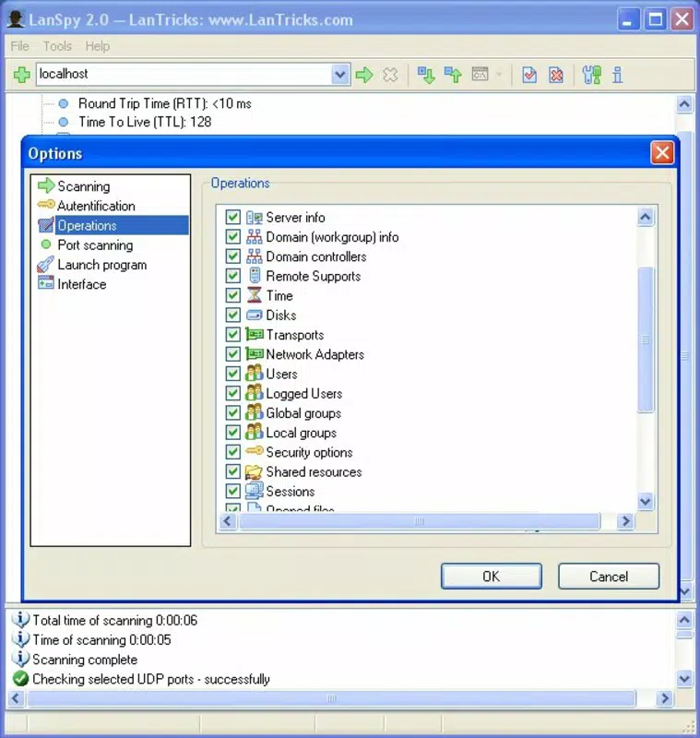Click the Transports network card icon

click(x=254, y=334)
